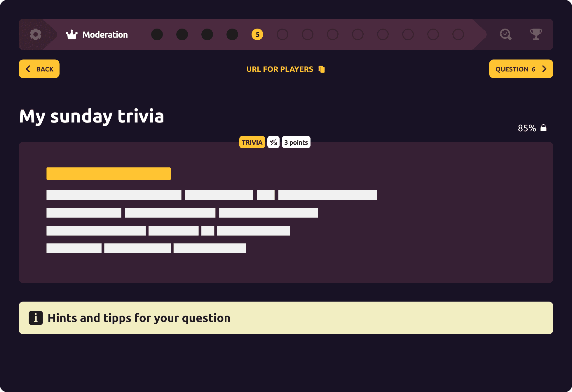Click the last question circle in the navigation
Screen dimensions: 572x392
[458, 34]
